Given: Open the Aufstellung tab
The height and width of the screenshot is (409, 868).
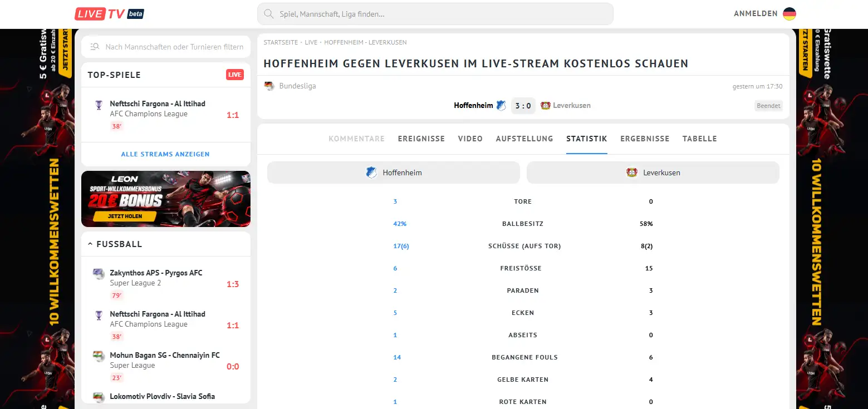Looking at the screenshot, I should 524,139.
